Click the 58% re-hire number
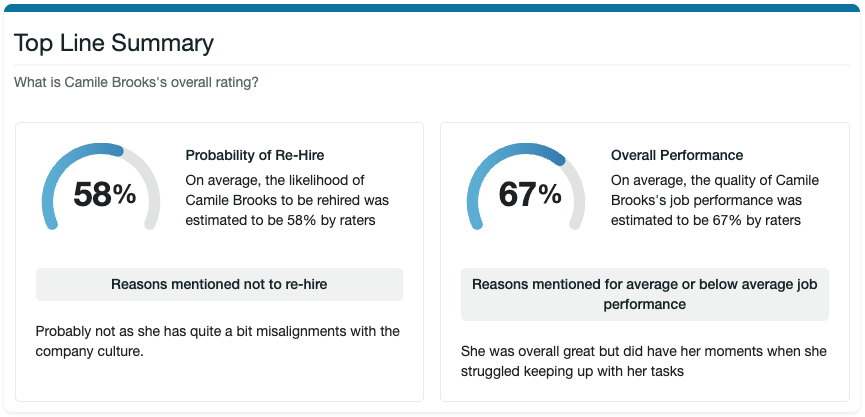Image resolution: width=865 pixels, height=417 pixels. (104, 194)
